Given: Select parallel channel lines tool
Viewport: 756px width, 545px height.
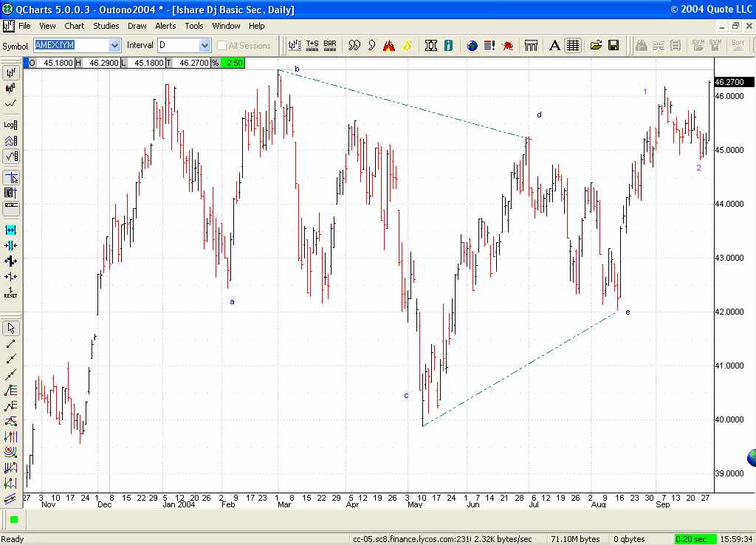Looking at the screenshot, I should coord(10,498).
